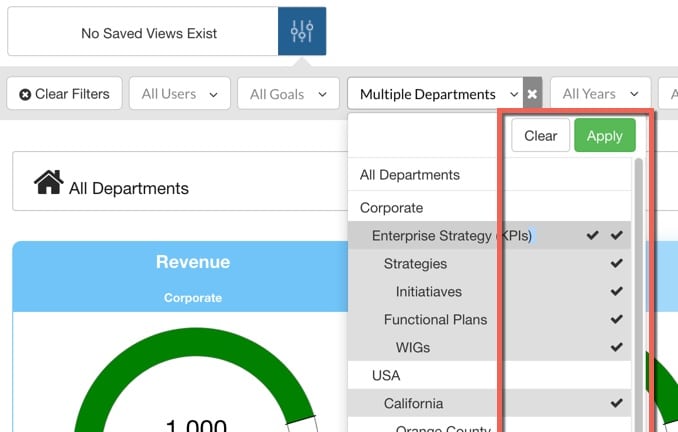Deselect the WIGs department
Image resolution: width=678 pixels, height=432 pixels.
point(616,348)
